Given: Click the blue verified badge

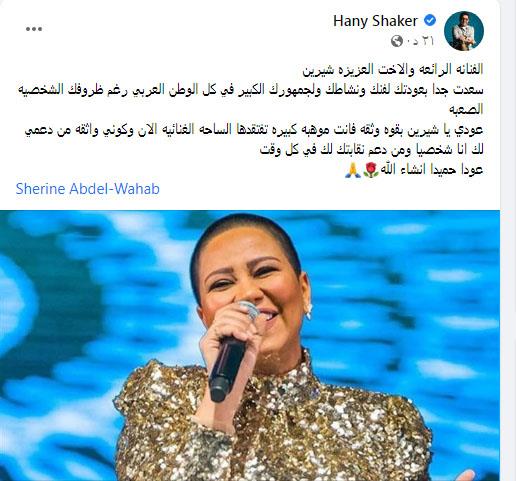Looking at the screenshot, I should coord(430,21).
